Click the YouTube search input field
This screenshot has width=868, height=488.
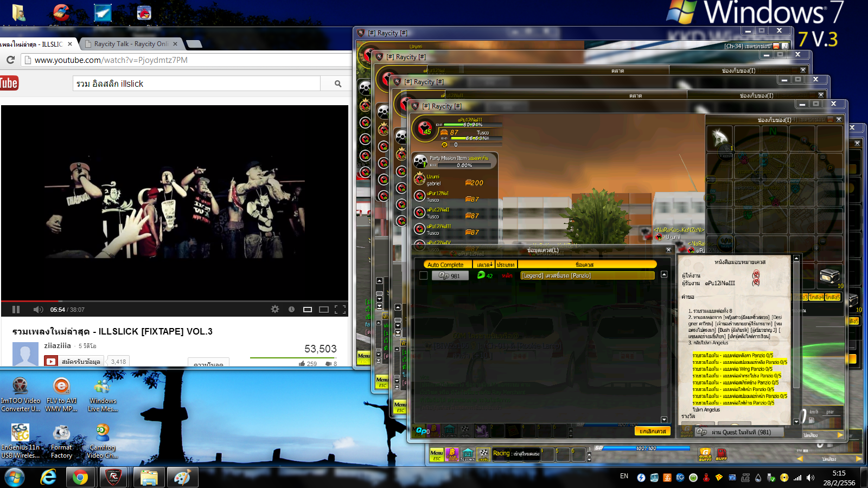click(196, 84)
